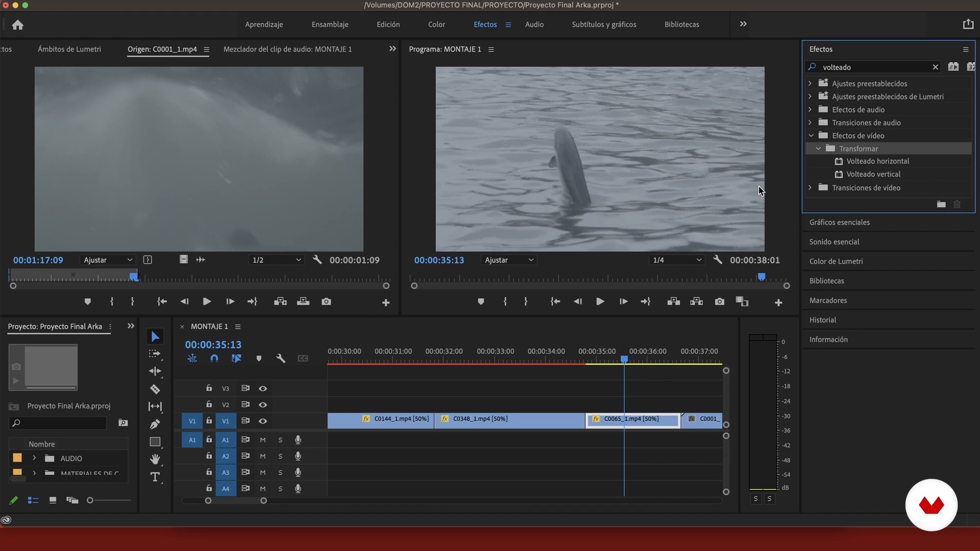980x551 pixels.
Task: Click Program monitor playhead on scrubber
Action: [x=761, y=277]
